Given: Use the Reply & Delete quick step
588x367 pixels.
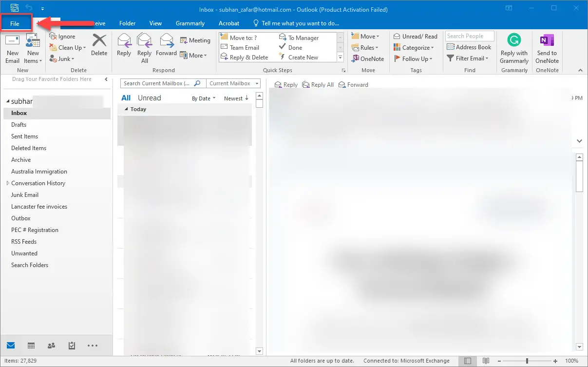Looking at the screenshot, I should pos(244,57).
